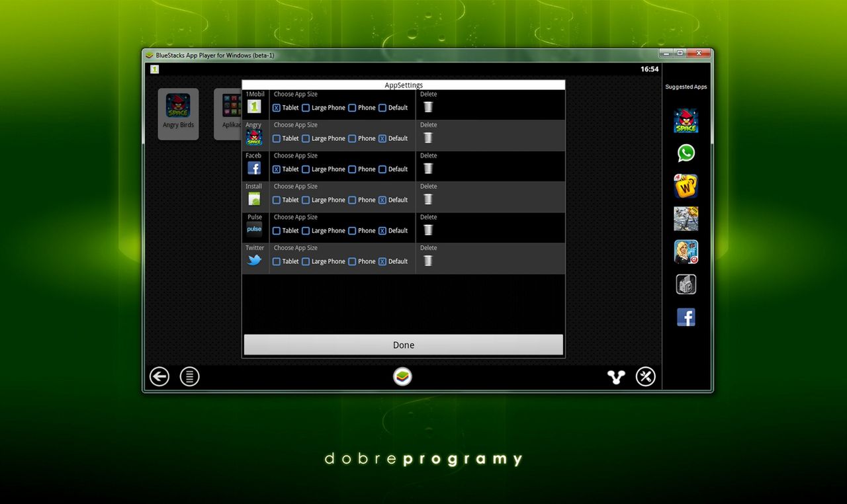The width and height of the screenshot is (847, 504).
Task: Click the Angry Birds Space icon in AppSettings
Action: (254, 138)
